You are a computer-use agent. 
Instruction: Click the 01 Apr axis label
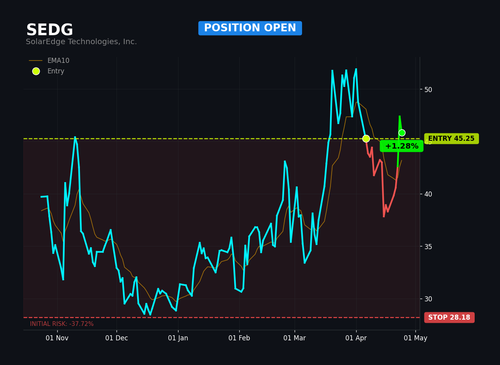(356, 338)
